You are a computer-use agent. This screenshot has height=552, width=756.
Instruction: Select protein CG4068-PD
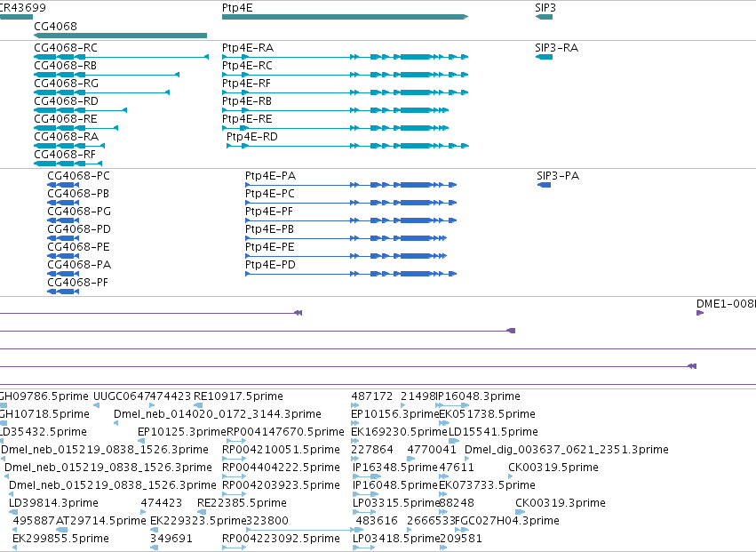pos(79,229)
